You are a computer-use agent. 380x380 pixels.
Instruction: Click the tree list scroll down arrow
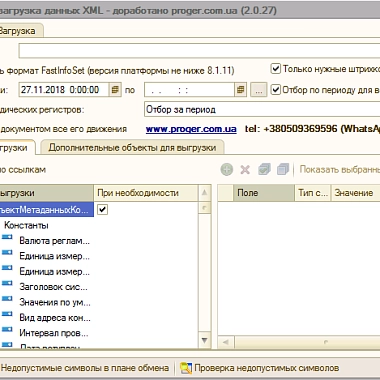(204, 341)
